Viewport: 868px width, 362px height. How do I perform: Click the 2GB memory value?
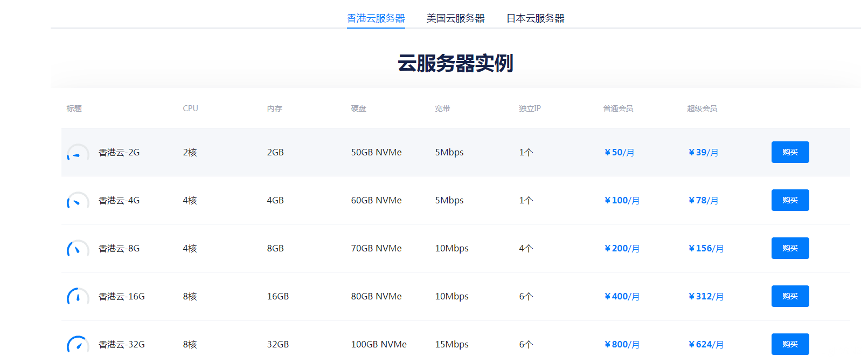(x=275, y=152)
